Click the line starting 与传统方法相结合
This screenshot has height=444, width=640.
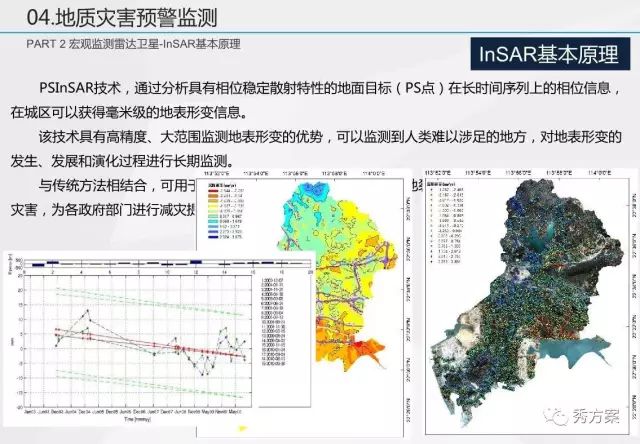118,186
